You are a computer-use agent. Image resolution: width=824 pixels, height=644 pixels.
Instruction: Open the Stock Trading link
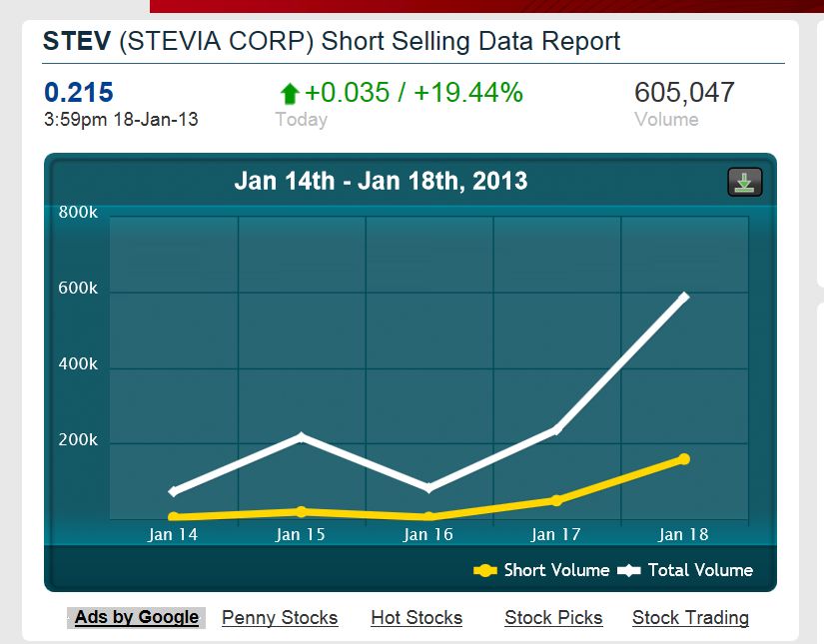coord(690,618)
